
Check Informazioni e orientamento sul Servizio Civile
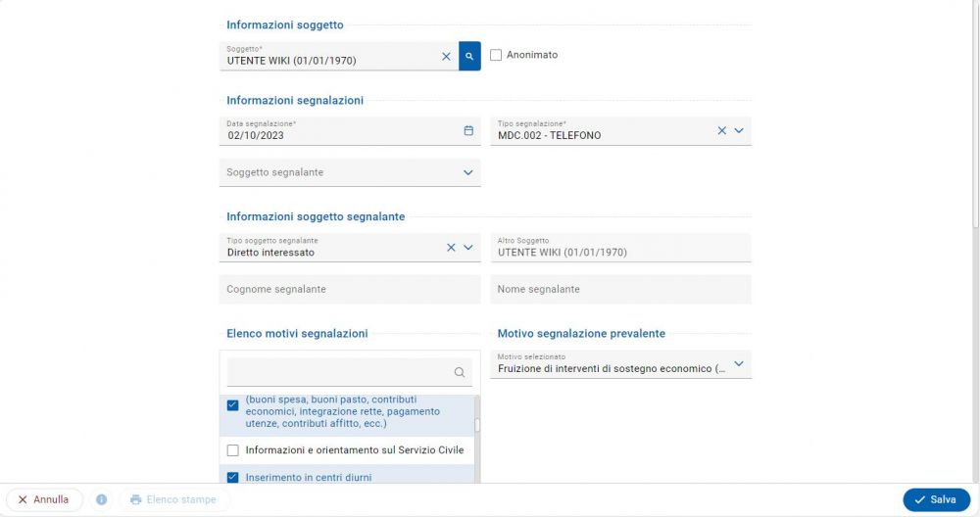pos(232,450)
